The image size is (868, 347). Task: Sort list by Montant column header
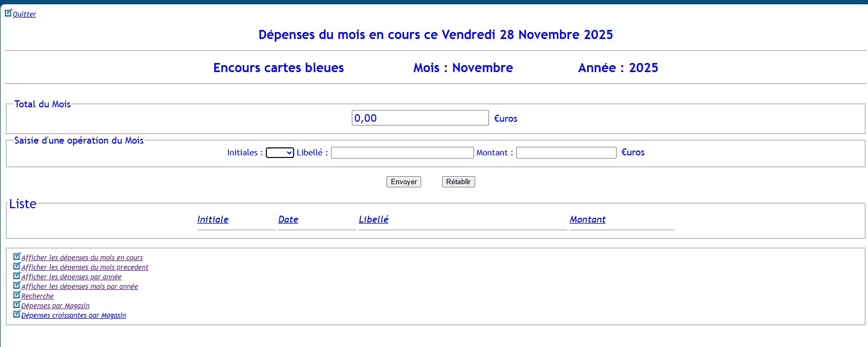click(587, 219)
